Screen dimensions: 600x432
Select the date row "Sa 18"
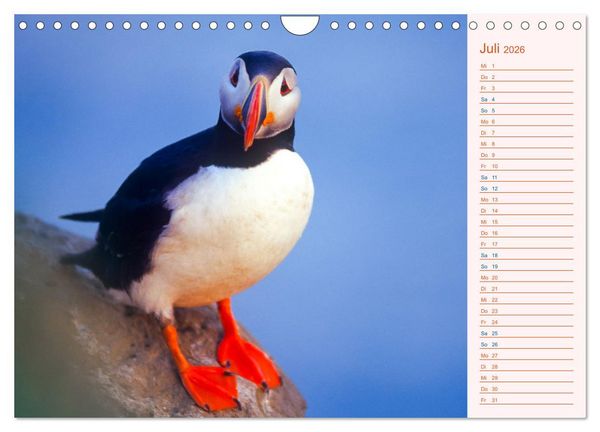(527, 255)
